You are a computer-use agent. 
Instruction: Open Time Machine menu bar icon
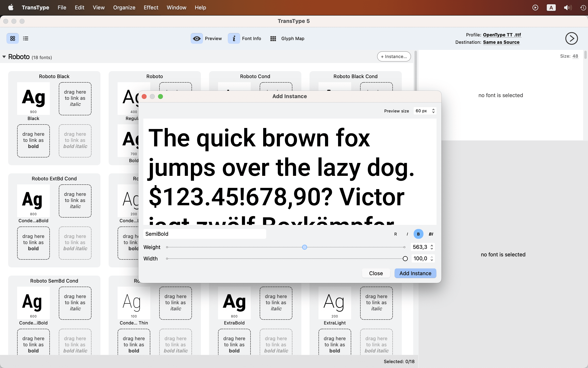pos(583,8)
